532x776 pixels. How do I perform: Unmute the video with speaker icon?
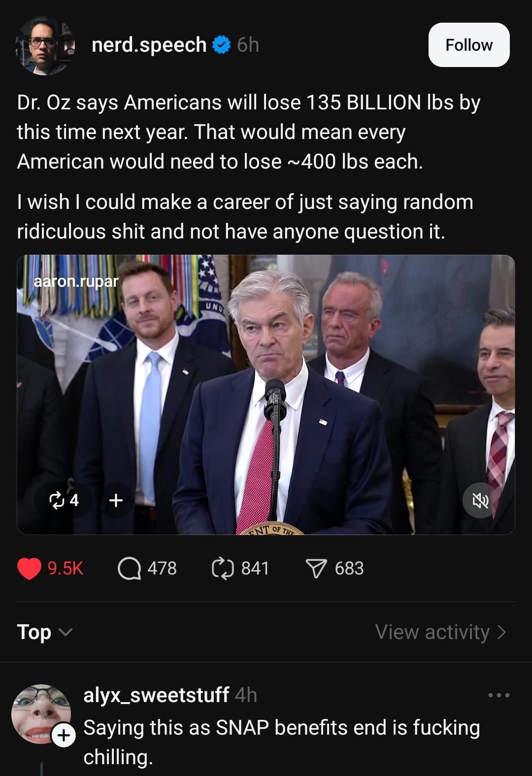pos(480,501)
